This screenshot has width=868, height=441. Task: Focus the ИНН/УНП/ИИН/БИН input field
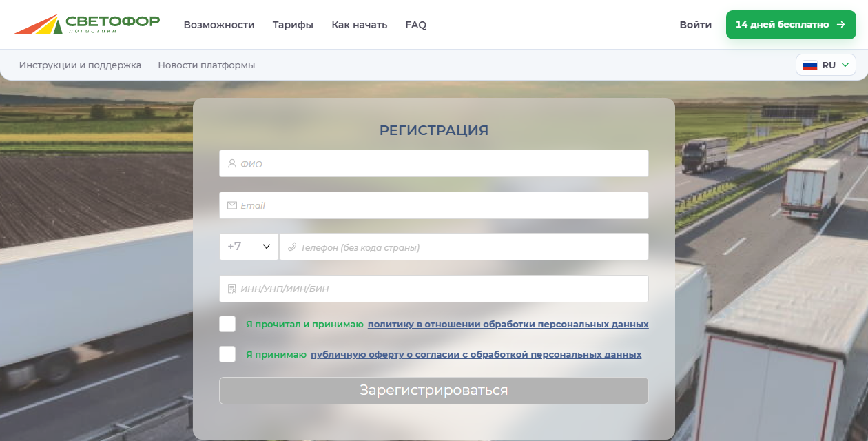[x=434, y=289]
